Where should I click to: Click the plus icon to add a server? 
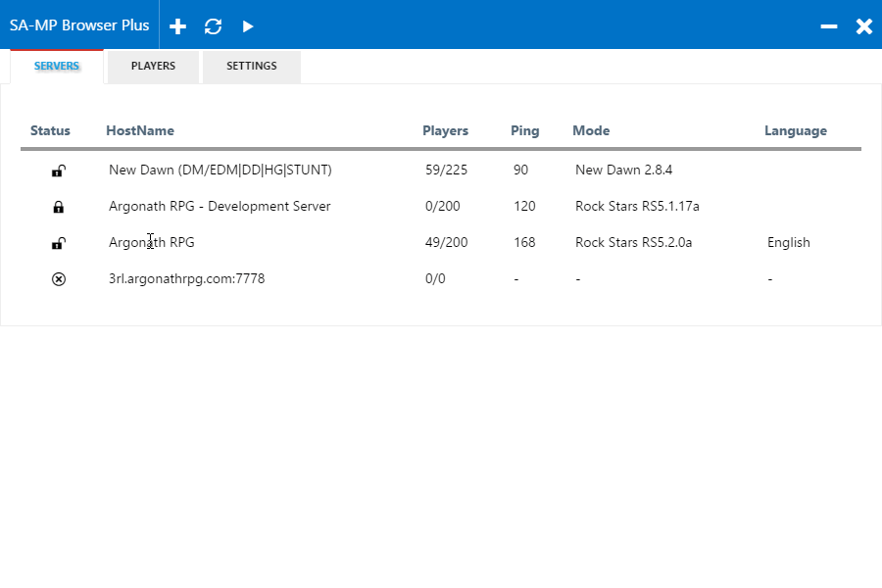click(177, 26)
